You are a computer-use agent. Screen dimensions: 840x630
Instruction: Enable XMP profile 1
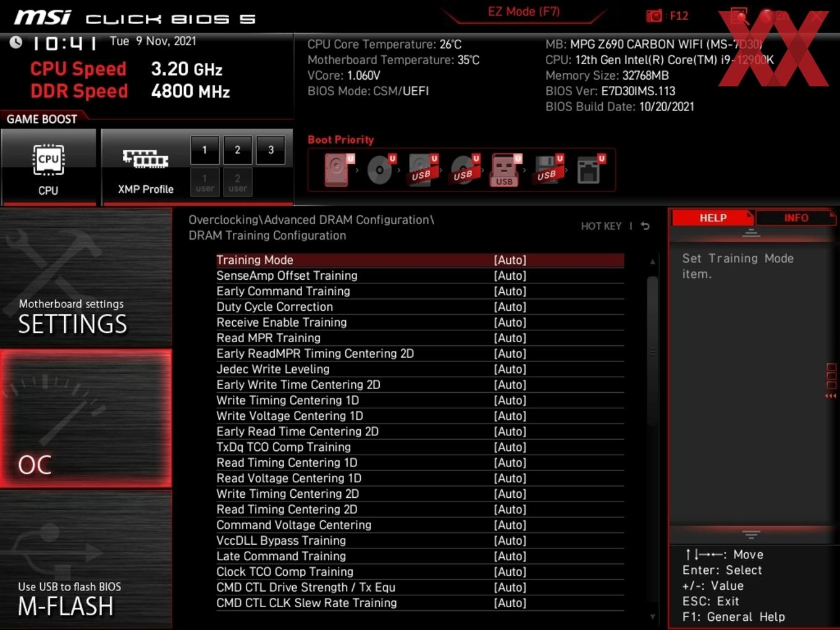click(x=204, y=149)
